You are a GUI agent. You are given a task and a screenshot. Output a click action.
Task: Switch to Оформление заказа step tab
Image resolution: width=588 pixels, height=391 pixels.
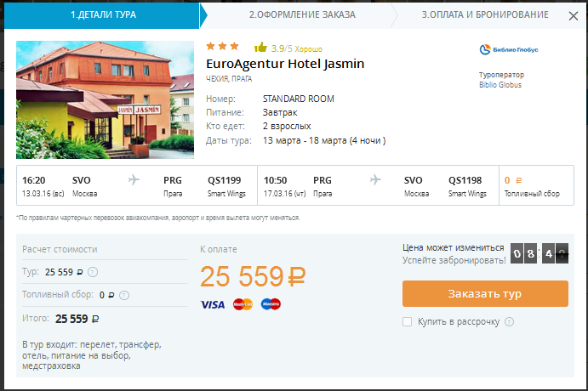[302, 14]
